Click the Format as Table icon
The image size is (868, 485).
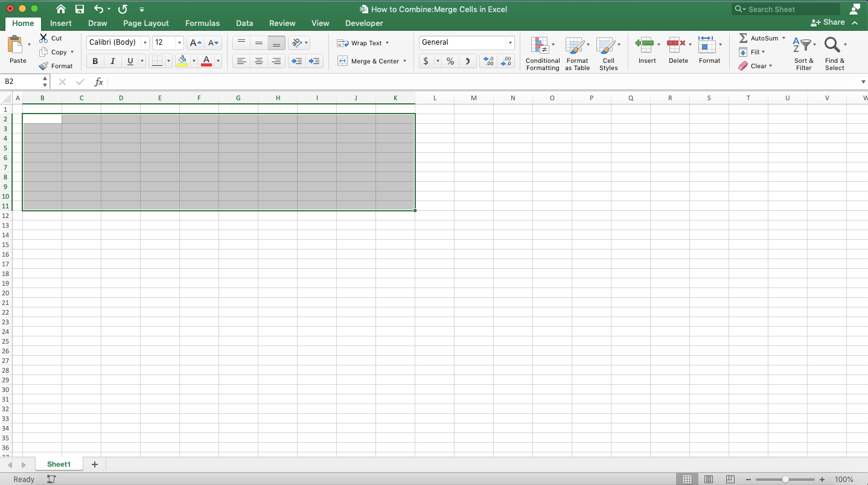[x=577, y=53]
